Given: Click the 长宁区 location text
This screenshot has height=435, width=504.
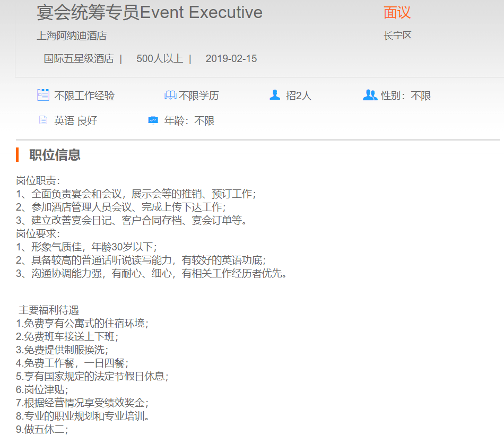Looking at the screenshot, I should pos(397,36).
